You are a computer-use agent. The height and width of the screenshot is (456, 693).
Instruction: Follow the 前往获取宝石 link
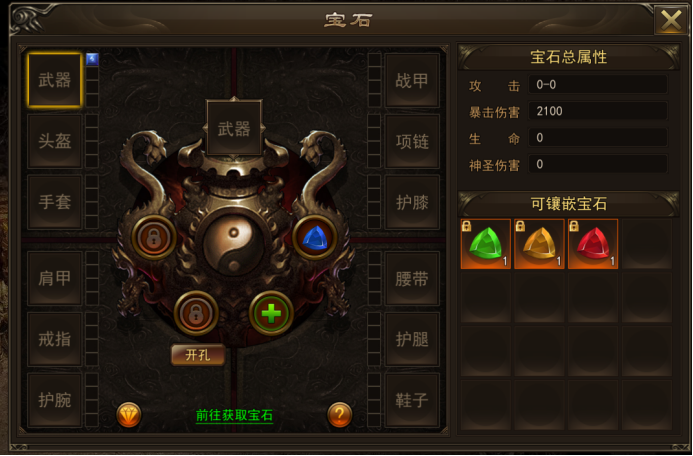[234, 415]
